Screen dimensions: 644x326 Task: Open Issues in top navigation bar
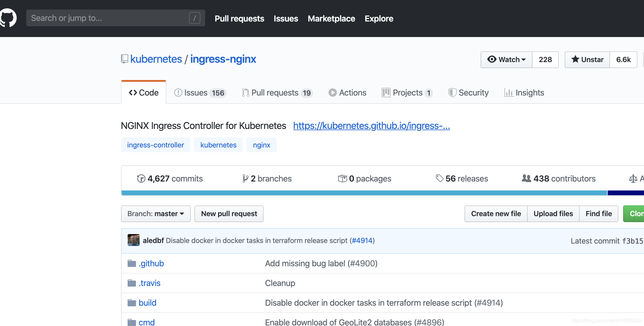(x=286, y=19)
